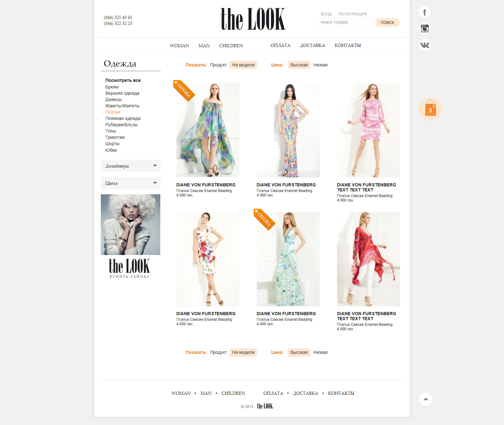Viewport: 504px width, 425px height.
Task: Select Юбки category in sidebar
Action: point(111,150)
